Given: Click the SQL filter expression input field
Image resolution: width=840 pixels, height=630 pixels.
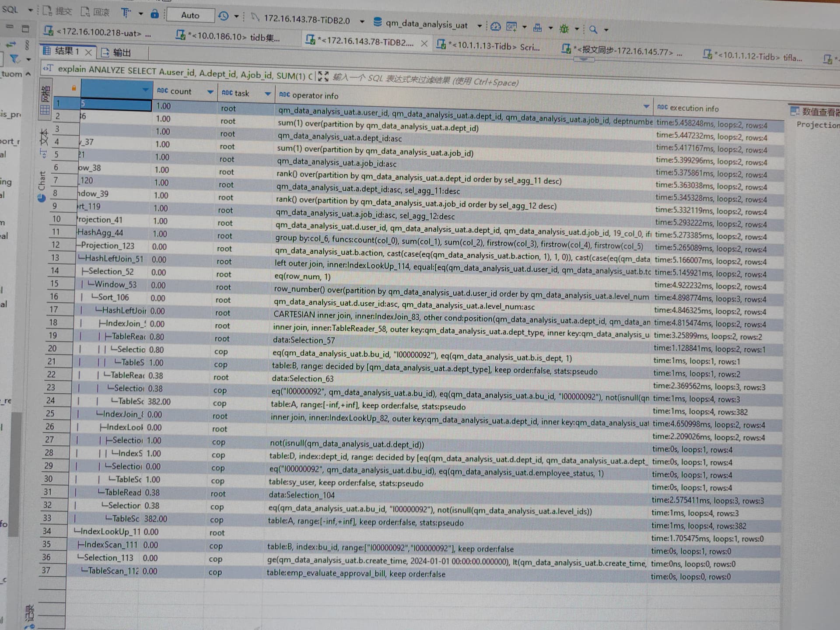Looking at the screenshot, I should 424,80.
